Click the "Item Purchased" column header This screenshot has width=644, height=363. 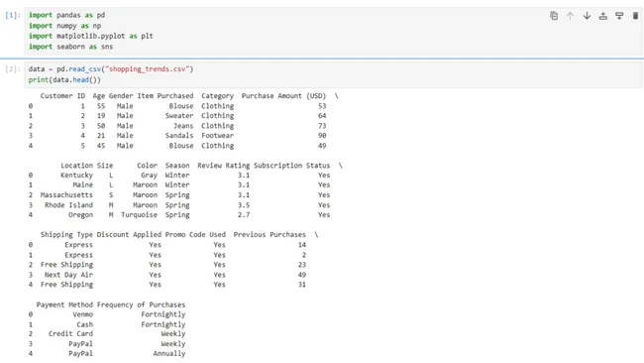[165, 96]
